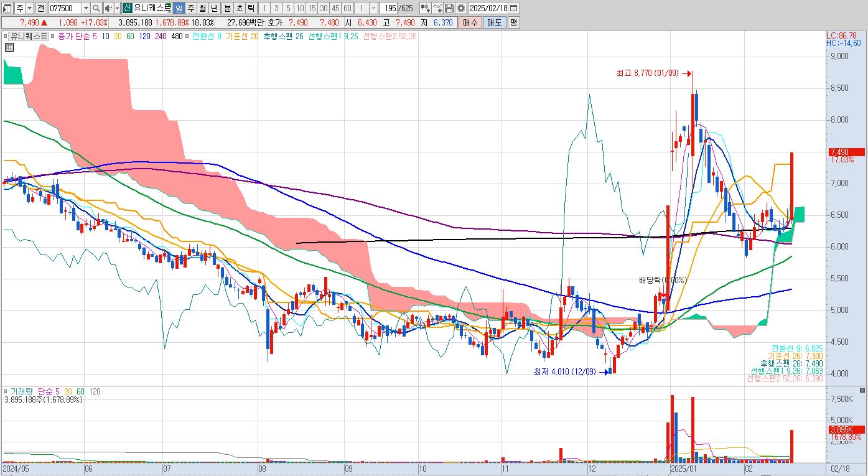868x476 pixels.
Task: Select the 월 monthly period toggle
Action: (x=203, y=8)
